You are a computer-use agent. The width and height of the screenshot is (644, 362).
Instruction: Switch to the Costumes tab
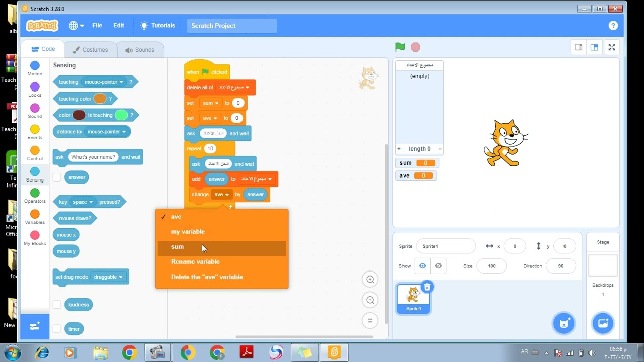pyautogui.click(x=90, y=50)
